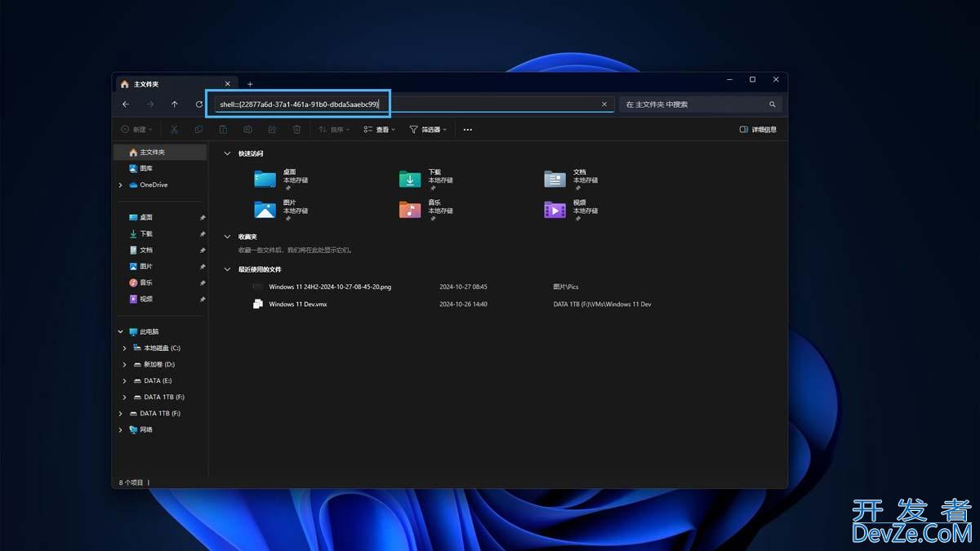Open the three-dot See more menu

click(x=468, y=129)
